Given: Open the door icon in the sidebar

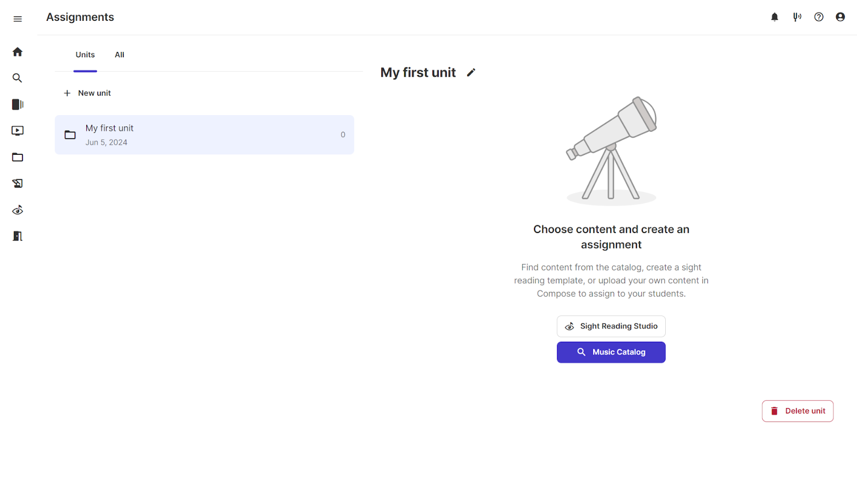Looking at the screenshot, I should (x=18, y=236).
